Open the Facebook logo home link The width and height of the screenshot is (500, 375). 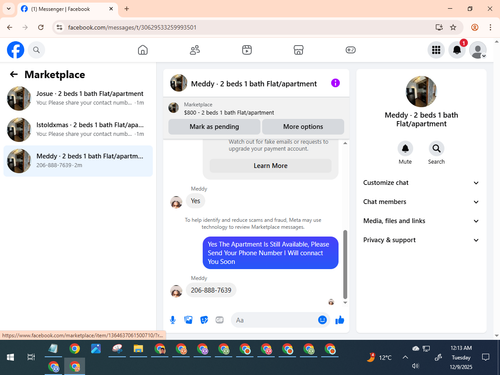pos(16,50)
